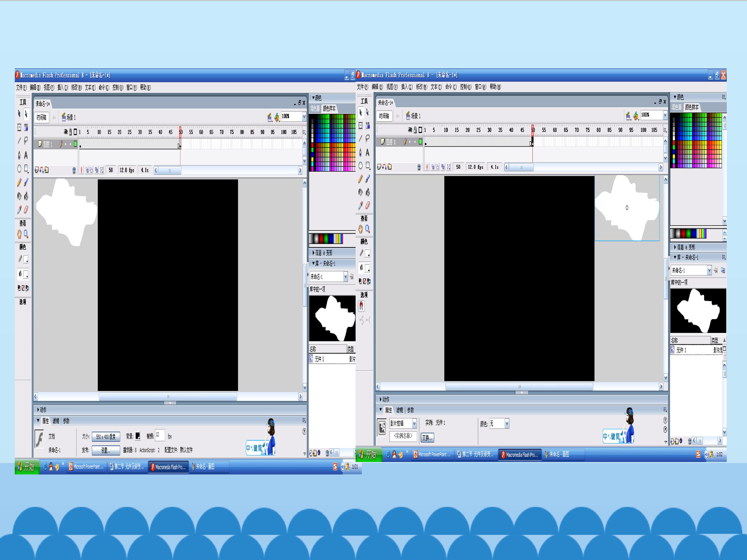Switch to 混色器 tab in right color panel

click(676, 107)
